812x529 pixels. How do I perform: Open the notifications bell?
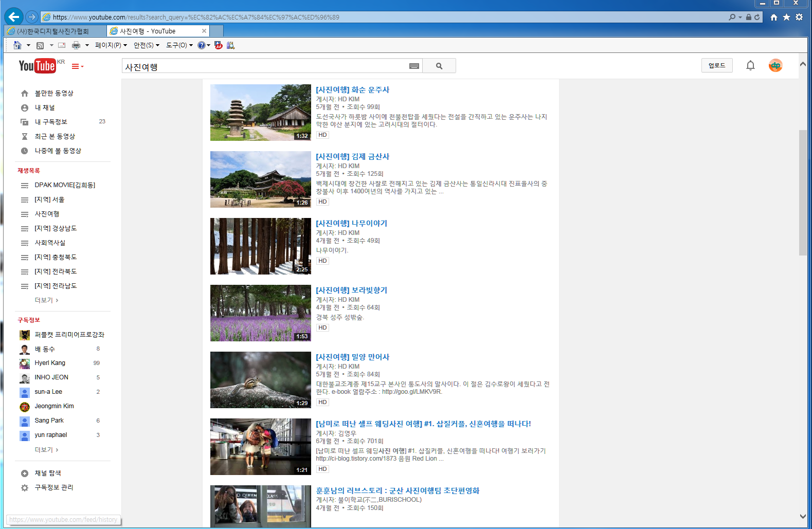tap(750, 65)
